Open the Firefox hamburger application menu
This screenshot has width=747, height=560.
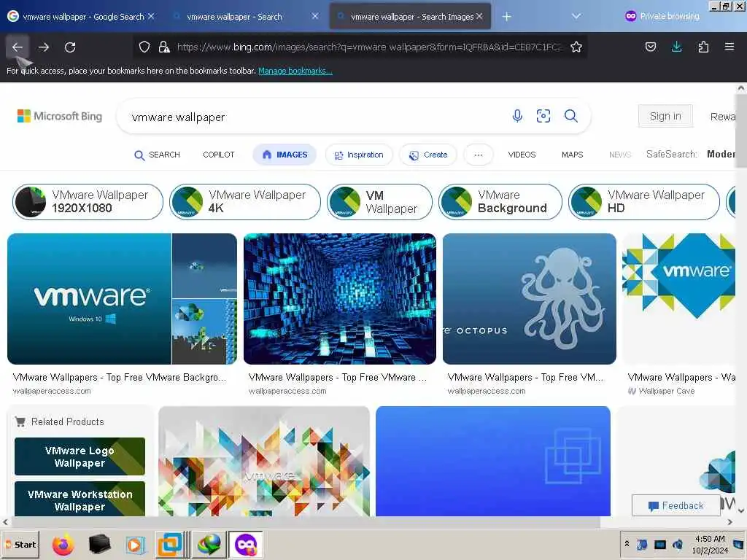tap(729, 47)
